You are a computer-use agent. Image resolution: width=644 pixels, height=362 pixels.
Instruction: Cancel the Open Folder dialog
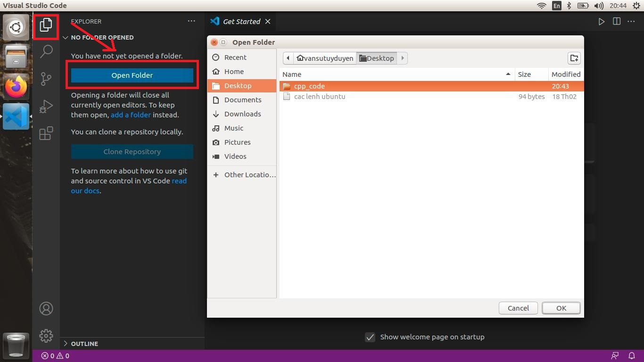(518, 308)
